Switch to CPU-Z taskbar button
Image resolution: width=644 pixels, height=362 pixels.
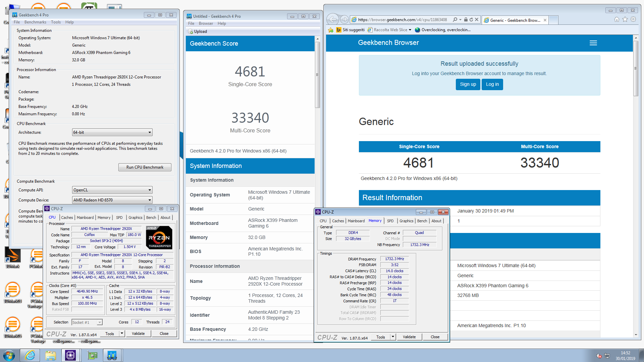tap(70, 355)
